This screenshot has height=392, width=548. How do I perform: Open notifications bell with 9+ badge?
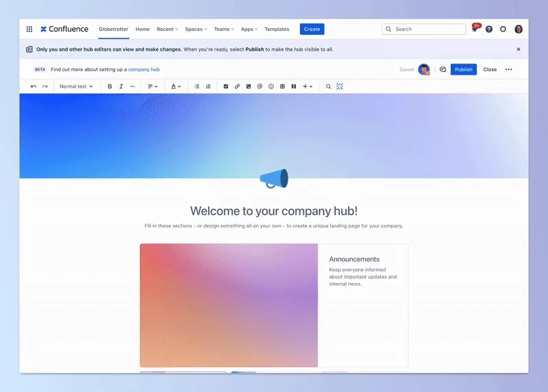(475, 29)
